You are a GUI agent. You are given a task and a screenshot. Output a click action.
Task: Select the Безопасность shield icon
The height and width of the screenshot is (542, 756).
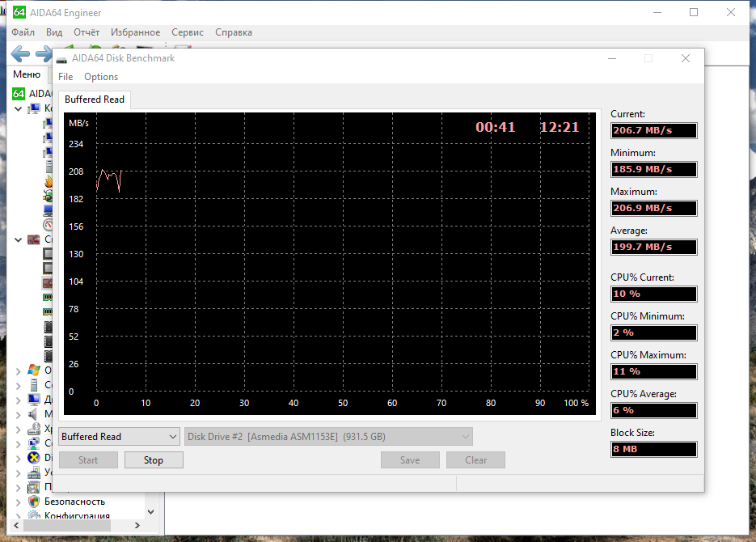point(34,502)
